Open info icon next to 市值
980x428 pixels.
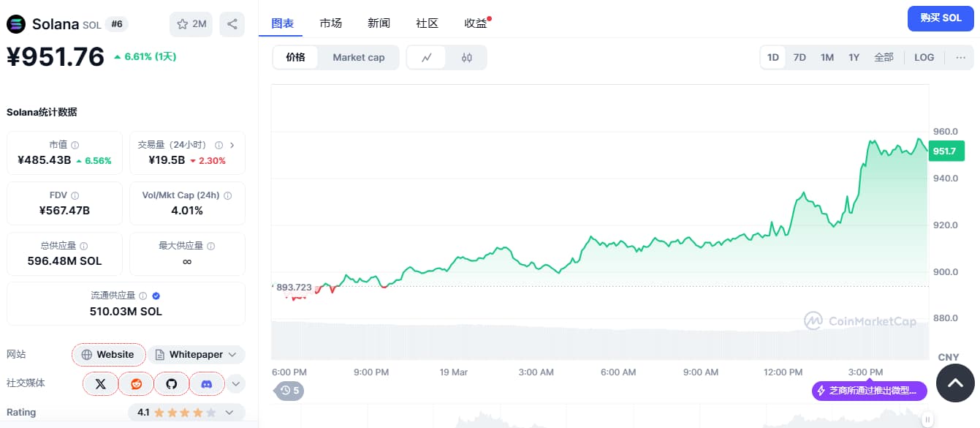click(x=75, y=146)
